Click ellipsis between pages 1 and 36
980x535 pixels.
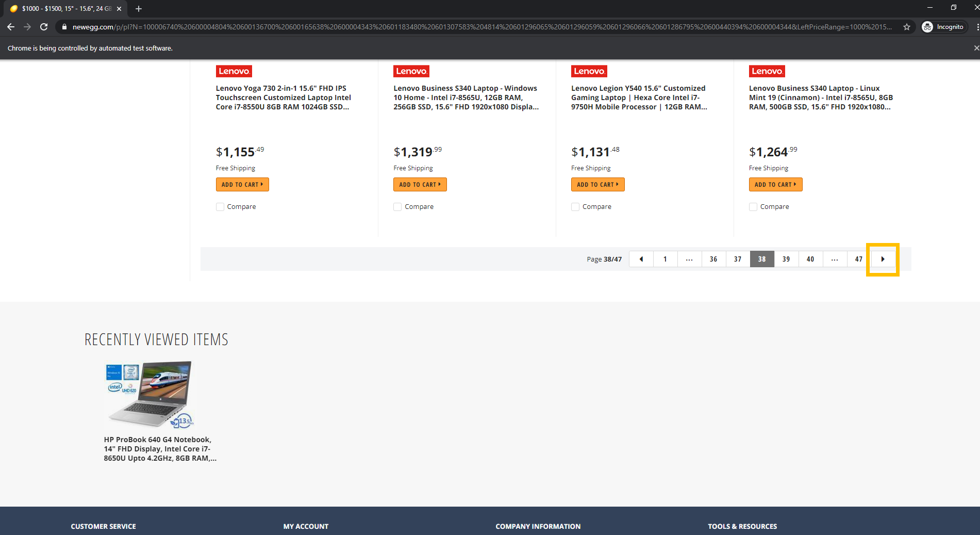click(689, 259)
